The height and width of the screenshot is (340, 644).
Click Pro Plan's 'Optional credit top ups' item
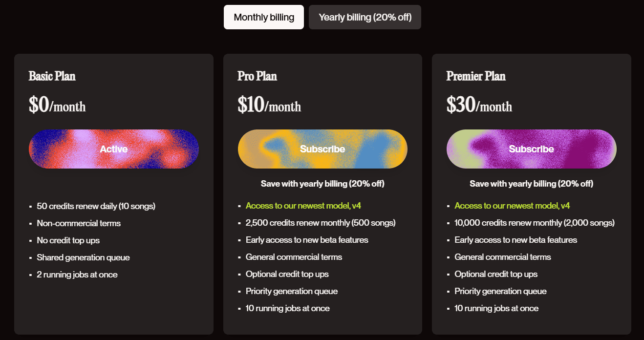coord(287,274)
